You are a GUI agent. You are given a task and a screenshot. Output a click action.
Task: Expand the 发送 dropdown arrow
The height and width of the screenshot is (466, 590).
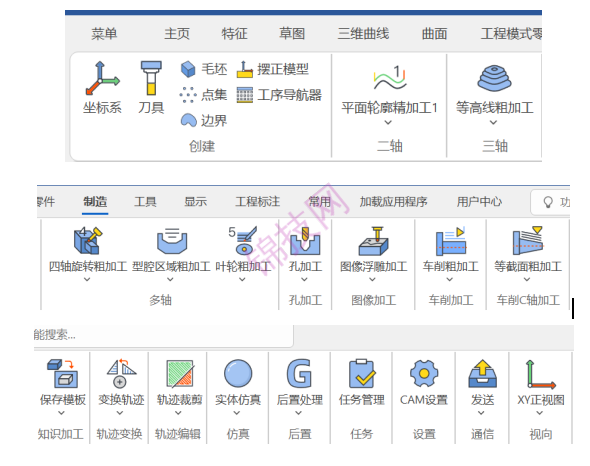(481, 413)
